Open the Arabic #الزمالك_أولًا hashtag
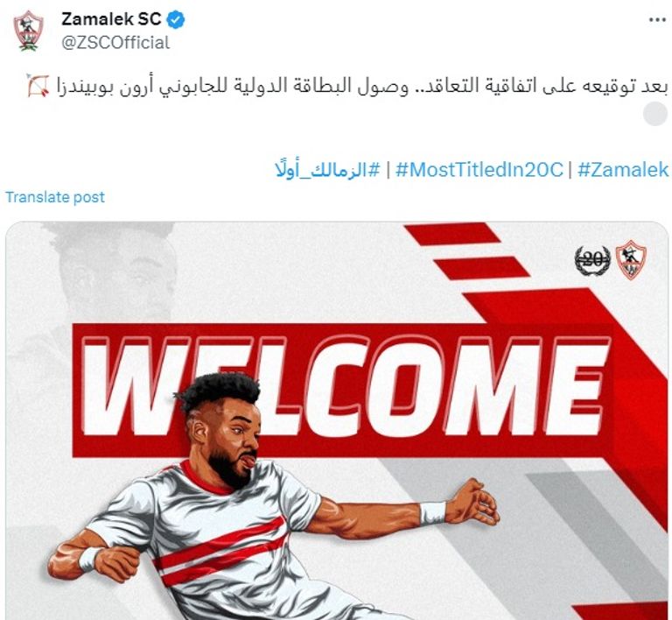Viewport: 672px width, 620px height. [327, 170]
